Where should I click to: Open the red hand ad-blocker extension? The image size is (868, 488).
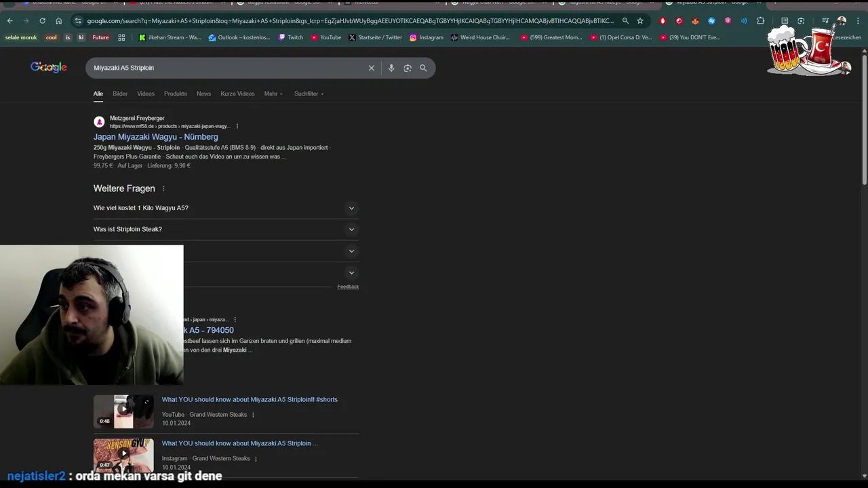click(663, 21)
